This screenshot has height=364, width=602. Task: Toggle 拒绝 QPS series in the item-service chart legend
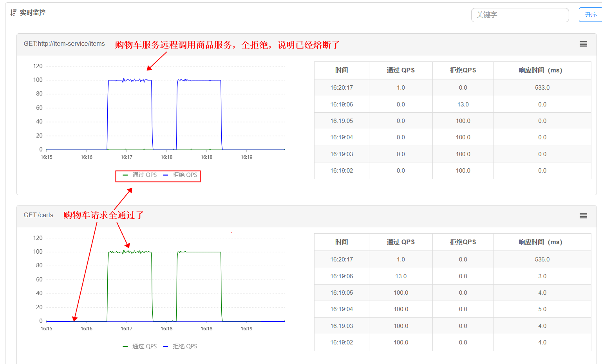tap(181, 175)
